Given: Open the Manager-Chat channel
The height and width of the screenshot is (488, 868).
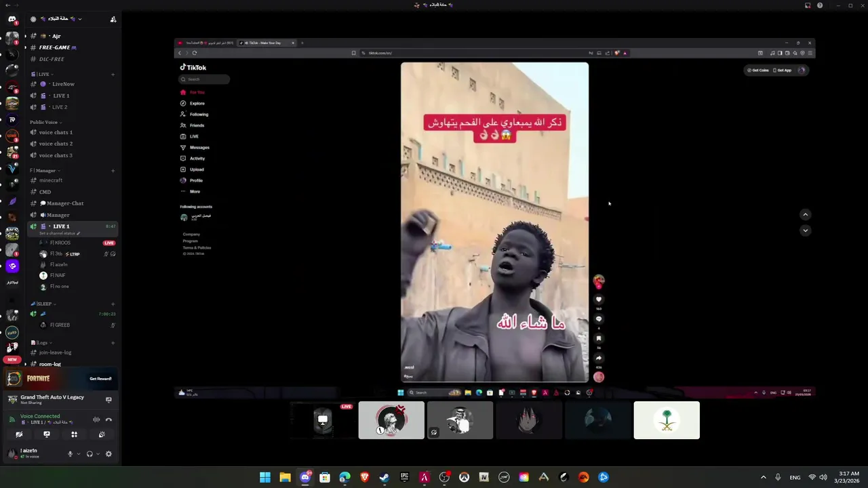Looking at the screenshot, I should tap(73, 203).
